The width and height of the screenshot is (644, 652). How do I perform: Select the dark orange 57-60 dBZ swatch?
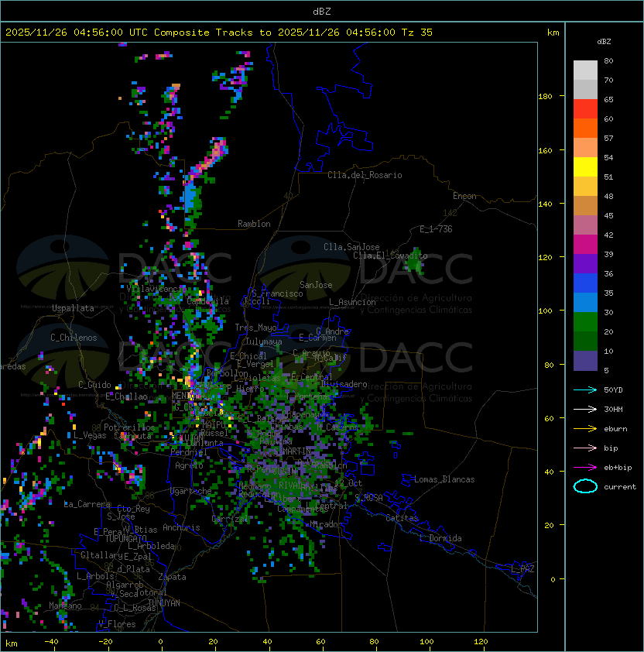tap(585, 128)
